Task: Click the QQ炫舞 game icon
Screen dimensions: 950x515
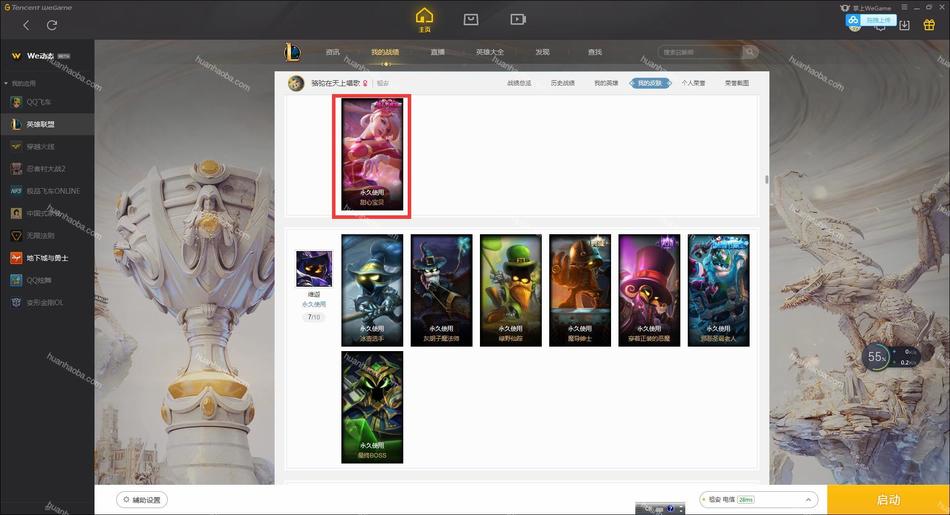Action: point(16,280)
